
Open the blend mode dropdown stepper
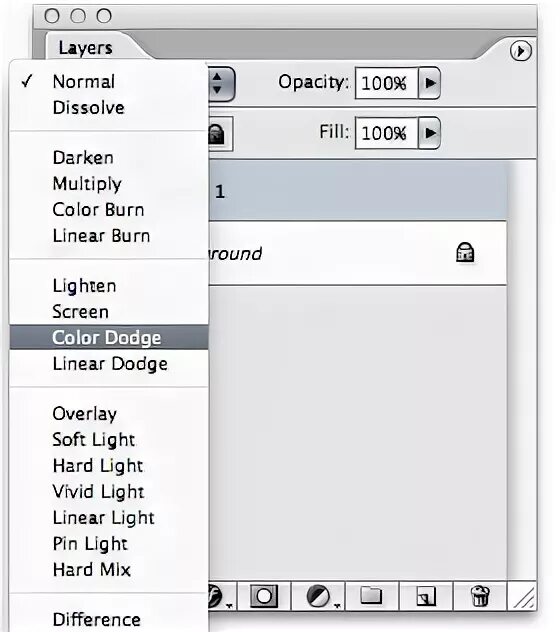click(221, 83)
